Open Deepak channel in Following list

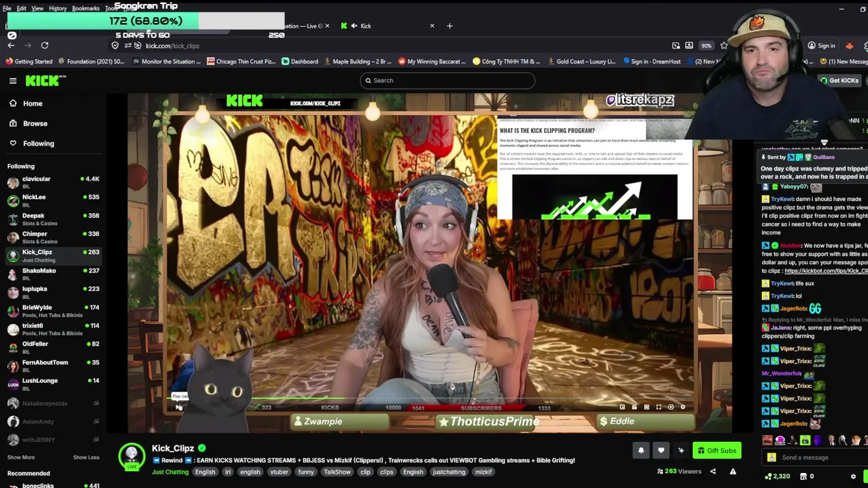(x=54, y=218)
